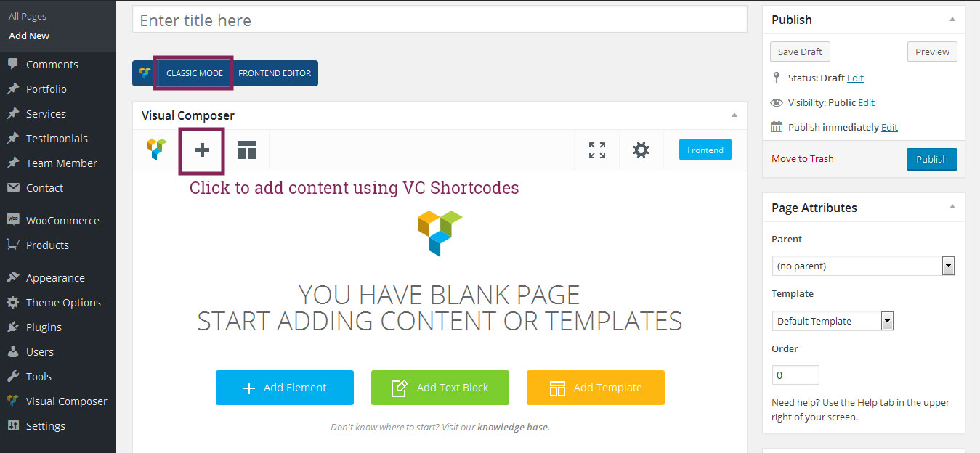
Task: Open WooCommerce in the sidebar
Action: (x=62, y=221)
